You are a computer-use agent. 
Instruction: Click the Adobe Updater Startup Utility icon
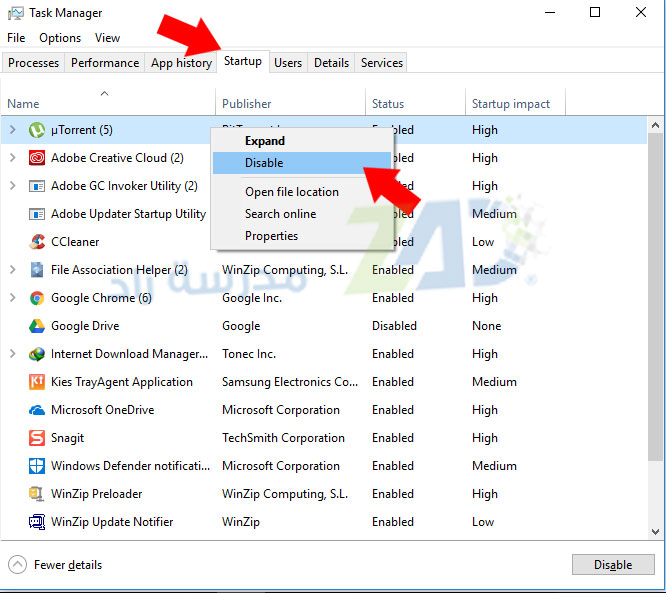coord(37,214)
